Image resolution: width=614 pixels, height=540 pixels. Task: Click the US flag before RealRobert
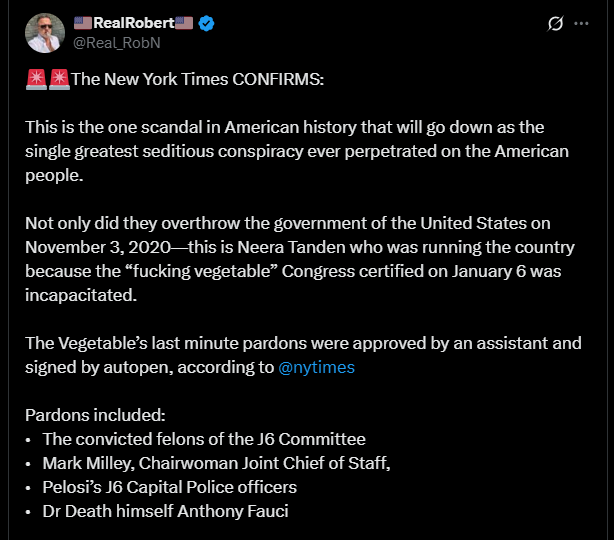[83, 23]
